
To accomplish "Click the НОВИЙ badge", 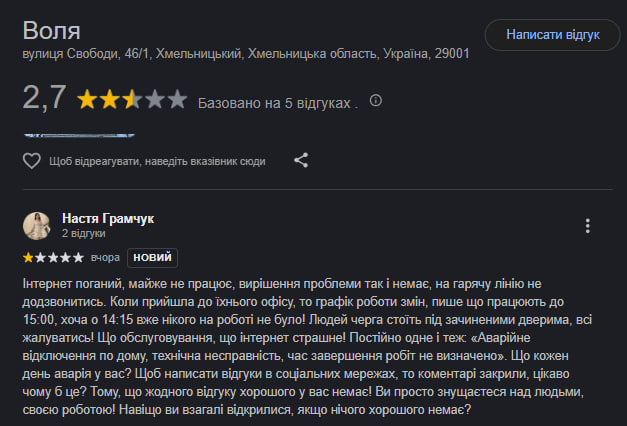I will [x=152, y=257].
